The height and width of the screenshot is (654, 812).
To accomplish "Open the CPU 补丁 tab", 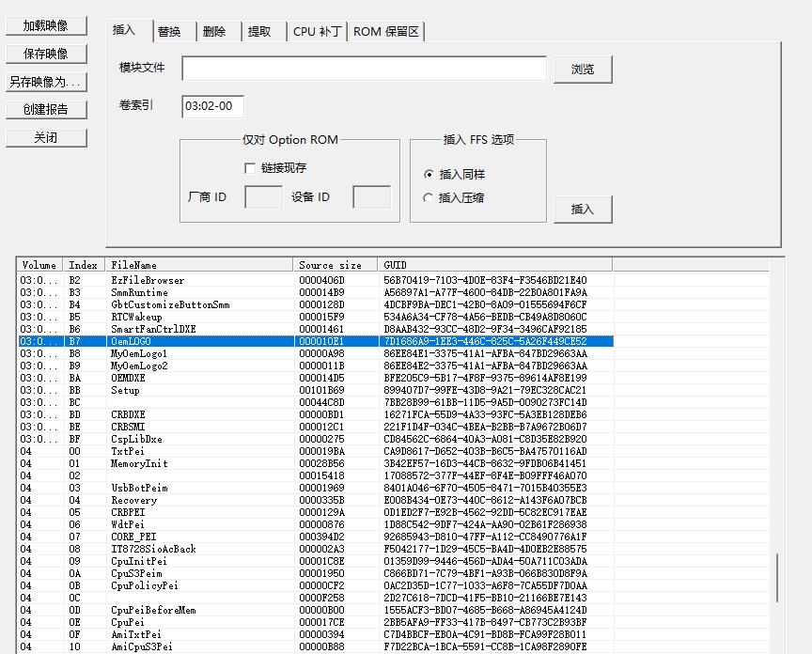I will click(x=317, y=32).
